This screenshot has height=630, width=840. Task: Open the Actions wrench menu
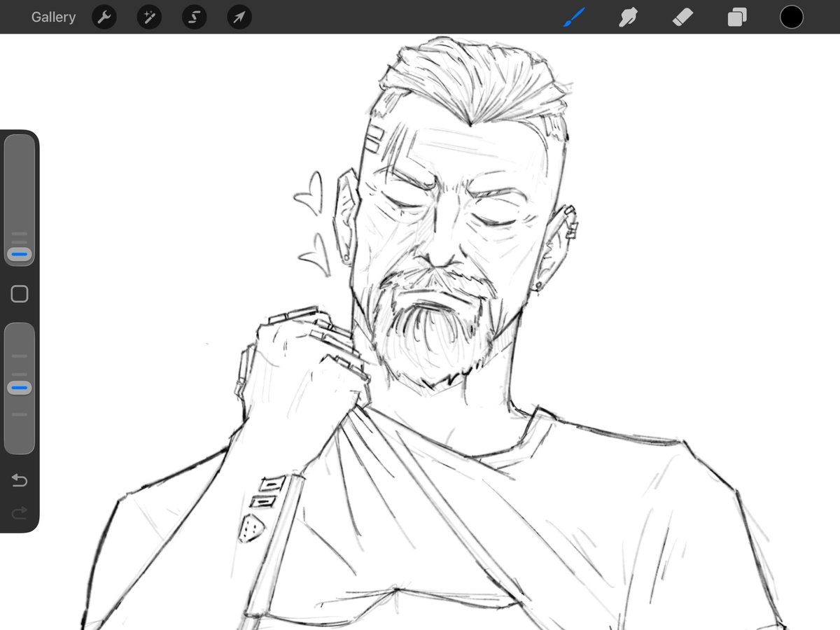click(104, 17)
